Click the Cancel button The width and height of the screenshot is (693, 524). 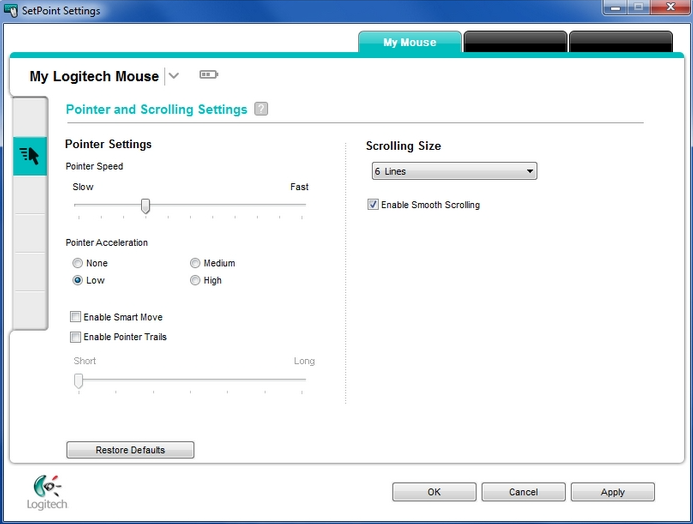coord(523,492)
